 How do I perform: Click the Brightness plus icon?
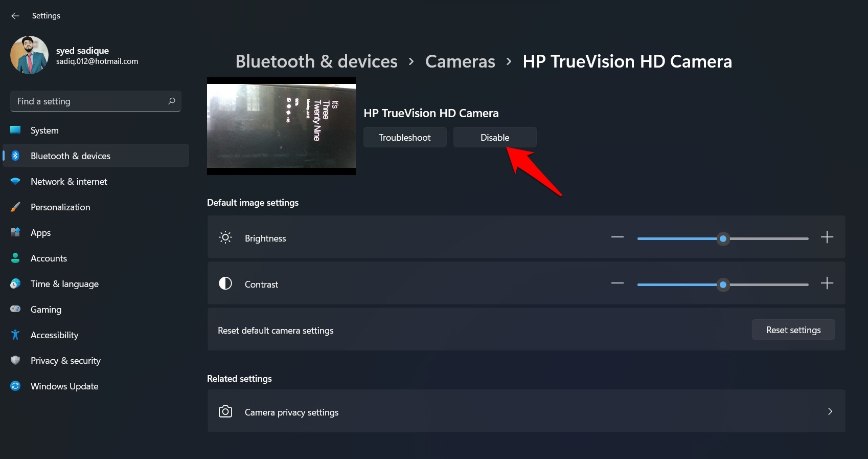(x=827, y=237)
